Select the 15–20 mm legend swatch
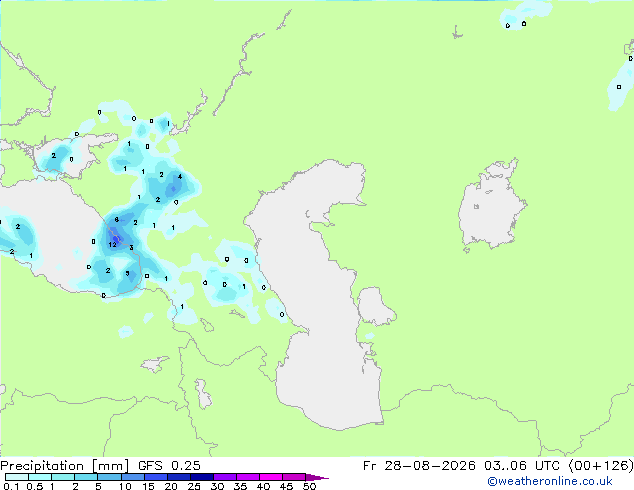This screenshot has width=634, height=490. point(155,477)
